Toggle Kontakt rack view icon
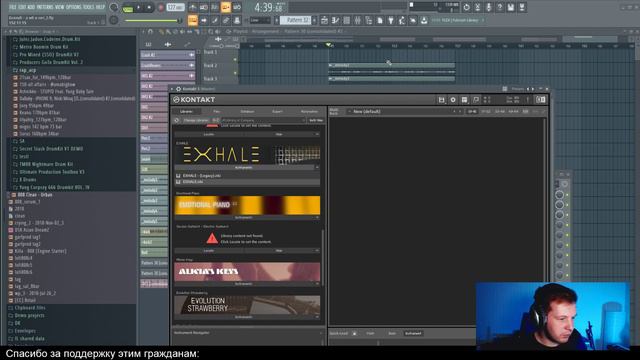 464,100
